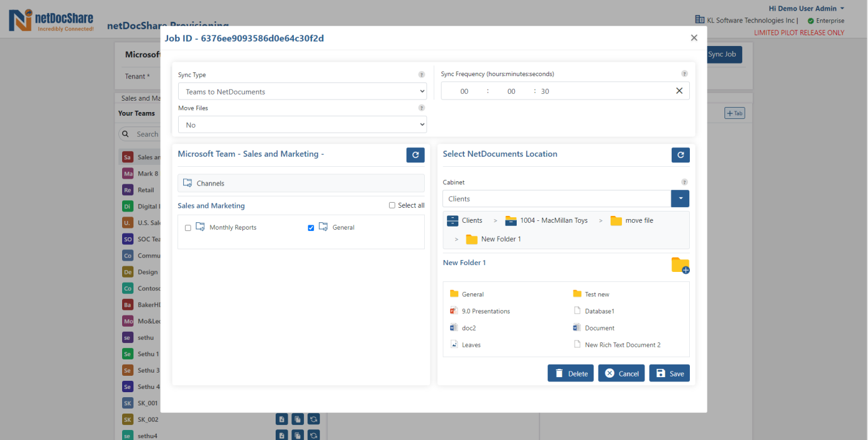Image resolution: width=868 pixels, height=440 pixels.
Task: Click the Delete button
Action: (571, 373)
